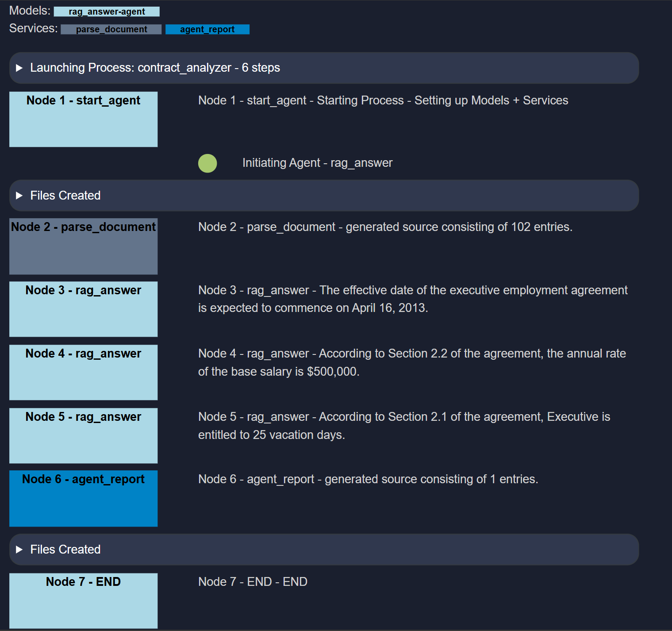Click the Node 6 agent_report box
The height and width of the screenshot is (631, 672).
[x=83, y=498]
